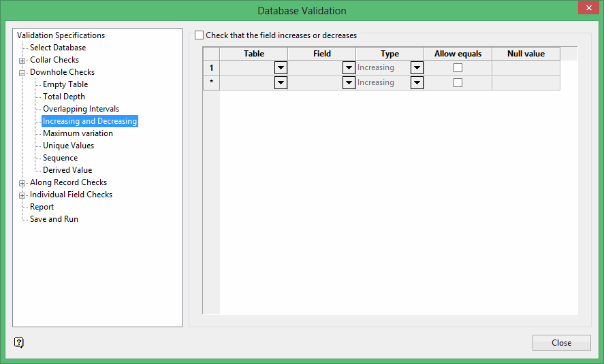Select Downhole Checks in the tree
604x364 pixels.
(62, 72)
